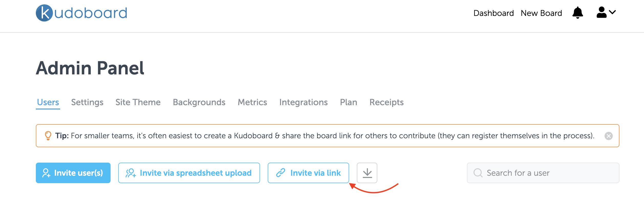
Task: Open the user account avatar menu
Action: coord(601,12)
